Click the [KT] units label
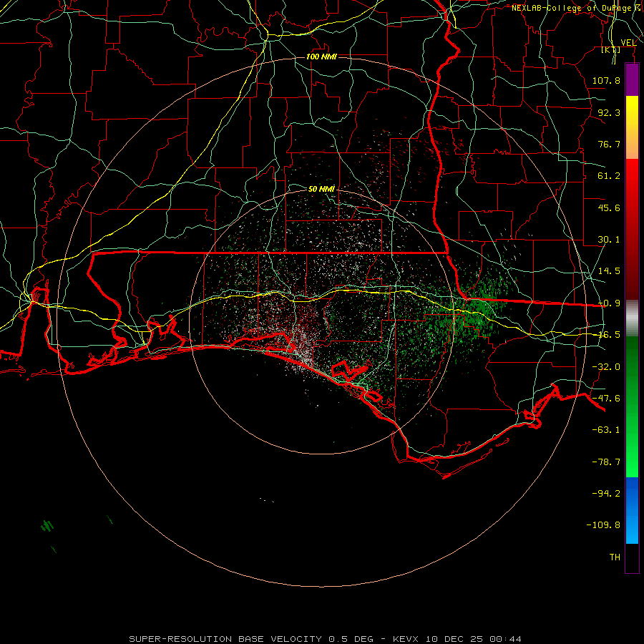This screenshot has height=644, width=644. point(611,49)
